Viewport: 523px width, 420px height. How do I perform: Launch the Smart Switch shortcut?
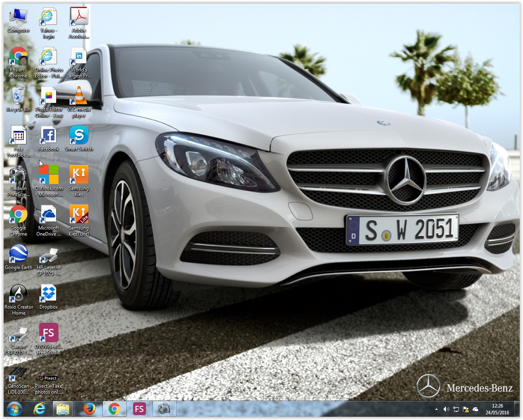click(79, 139)
